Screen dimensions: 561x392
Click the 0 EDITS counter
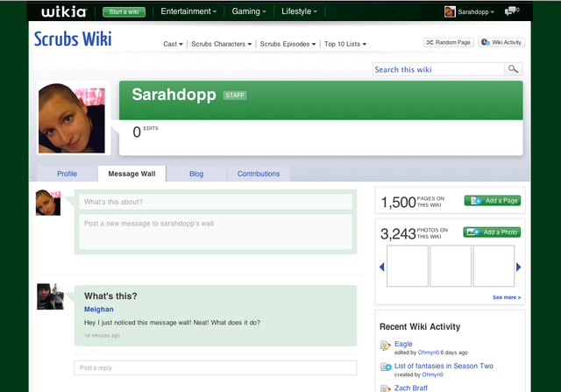click(x=146, y=132)
